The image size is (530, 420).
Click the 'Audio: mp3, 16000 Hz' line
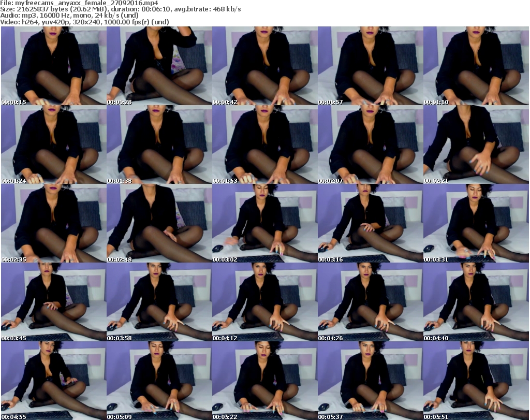point(69,16)
